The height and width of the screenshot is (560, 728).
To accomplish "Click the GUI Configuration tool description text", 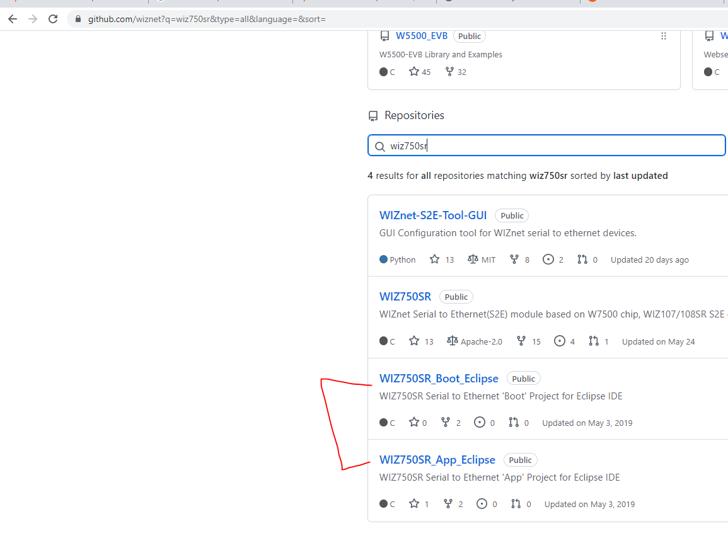I will click(508, 233).
